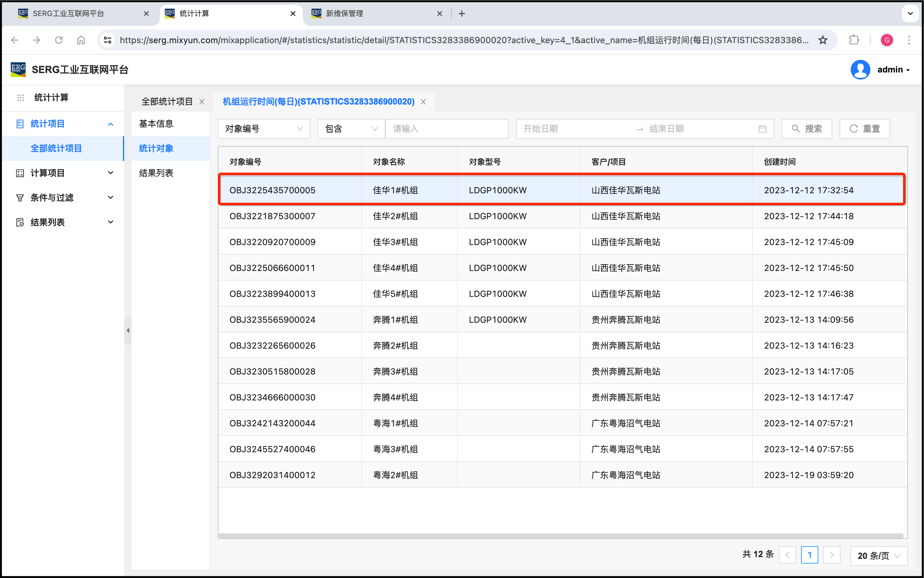Image resolution: width=924 pixels, height=578 pixels.
Task: Open the browser extensions puzzle icon
Action: pyautogui.click(x=854, y=40)
